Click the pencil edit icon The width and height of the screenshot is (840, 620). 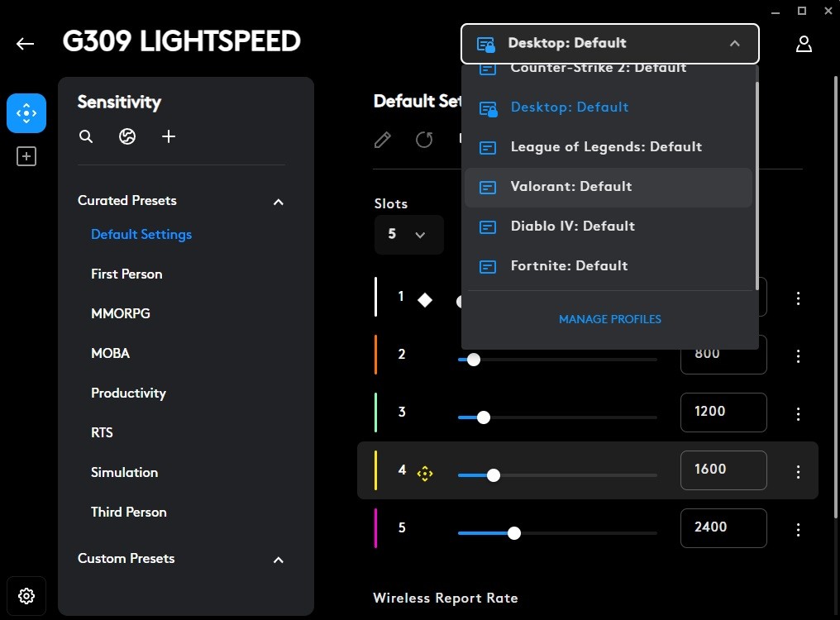(383, 139)
